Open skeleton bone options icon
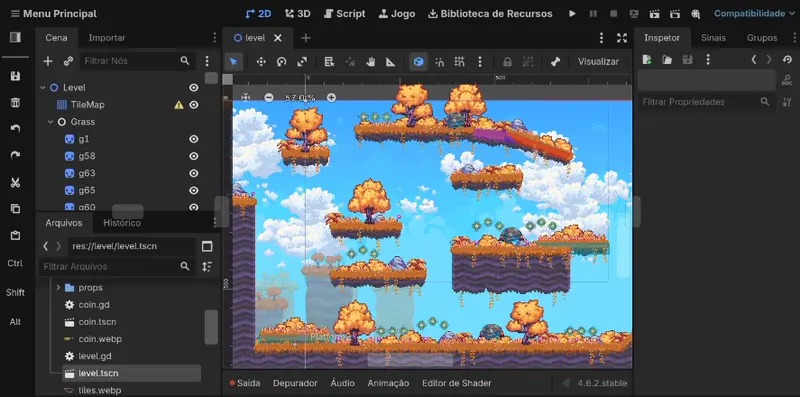 pos(555,62)
